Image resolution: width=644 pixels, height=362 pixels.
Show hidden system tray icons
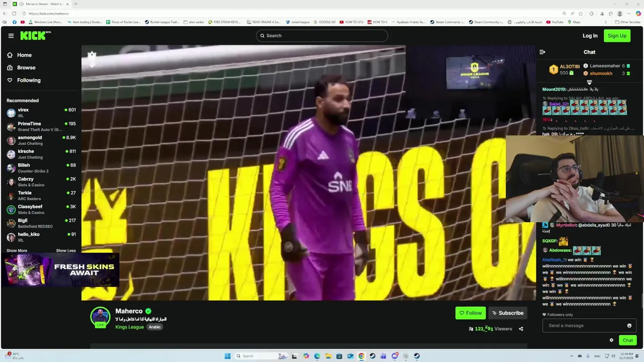(572, 356)
